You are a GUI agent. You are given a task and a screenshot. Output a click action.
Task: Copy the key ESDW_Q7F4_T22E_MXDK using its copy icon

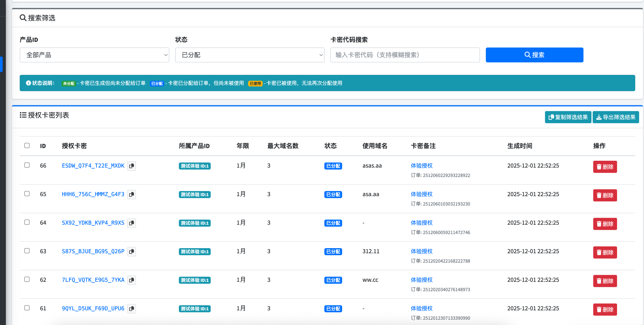point(132,166)
